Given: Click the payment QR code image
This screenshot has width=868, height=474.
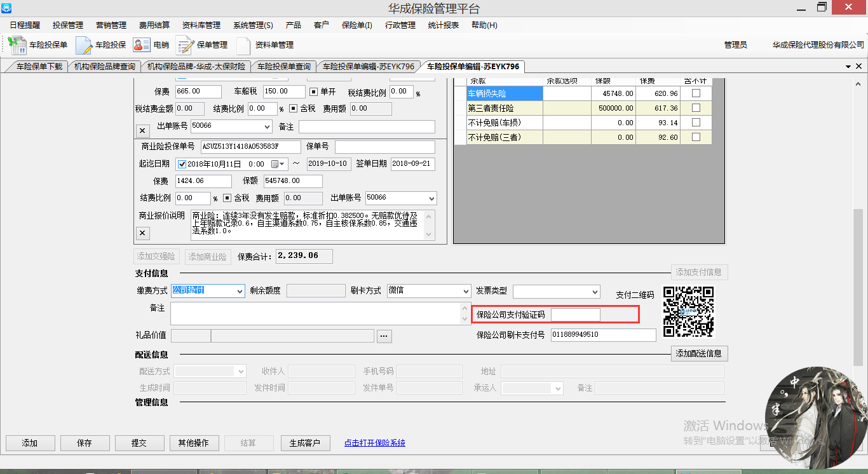Looking at the screenshot, I should pyautogui.click(x=688, y=311).
